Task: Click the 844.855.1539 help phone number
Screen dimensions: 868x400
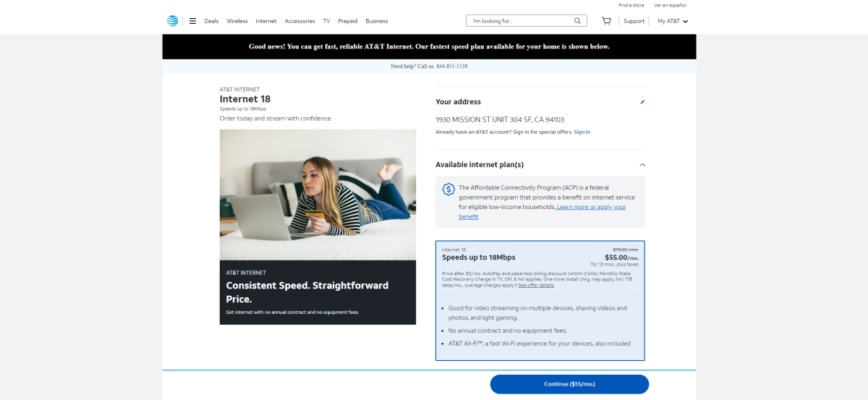Action: coord(452,67)
